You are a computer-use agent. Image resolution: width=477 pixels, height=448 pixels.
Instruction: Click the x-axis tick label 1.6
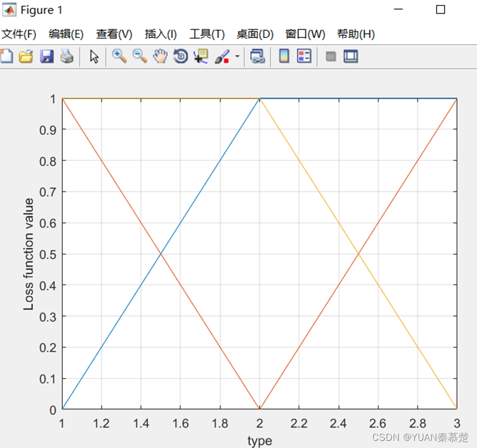coord(181,423)
